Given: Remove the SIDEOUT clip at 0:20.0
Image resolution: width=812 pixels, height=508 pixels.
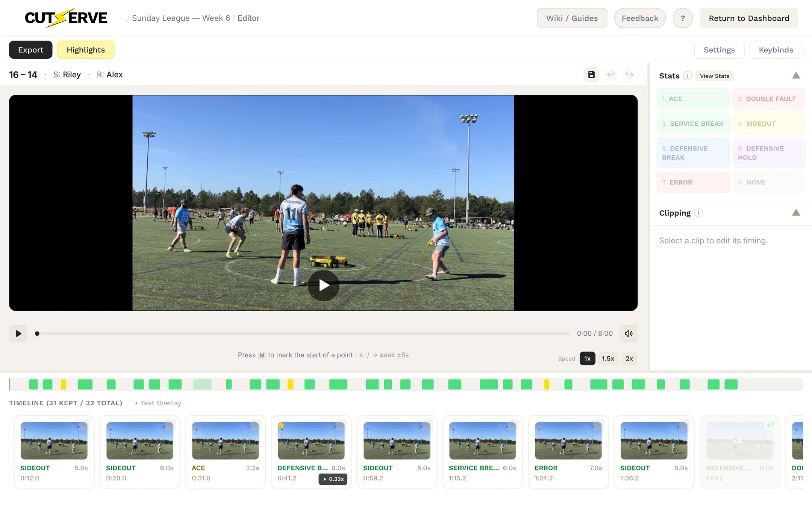Looking at the screenshot, I should pos(170,425).
